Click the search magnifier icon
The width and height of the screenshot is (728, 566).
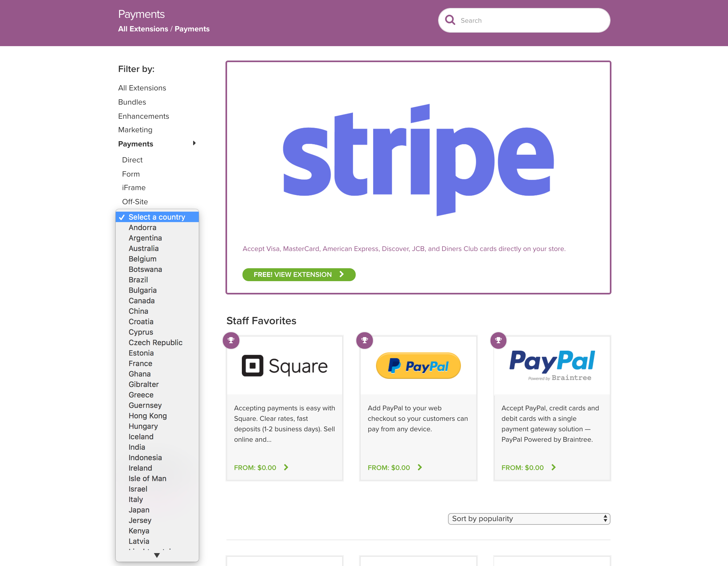tap(450, 20)
